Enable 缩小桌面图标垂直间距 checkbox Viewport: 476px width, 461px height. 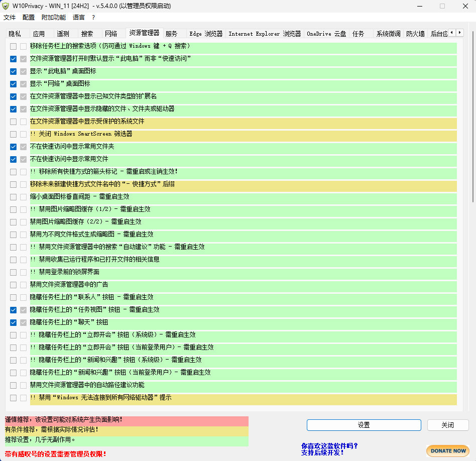[13, 197]
